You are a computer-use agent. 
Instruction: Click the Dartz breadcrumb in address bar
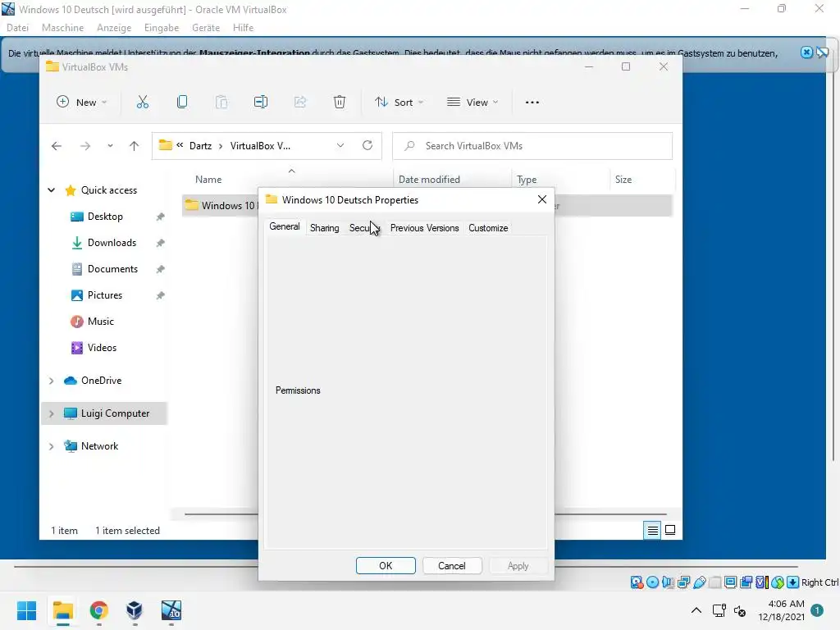tap(200, 146)
